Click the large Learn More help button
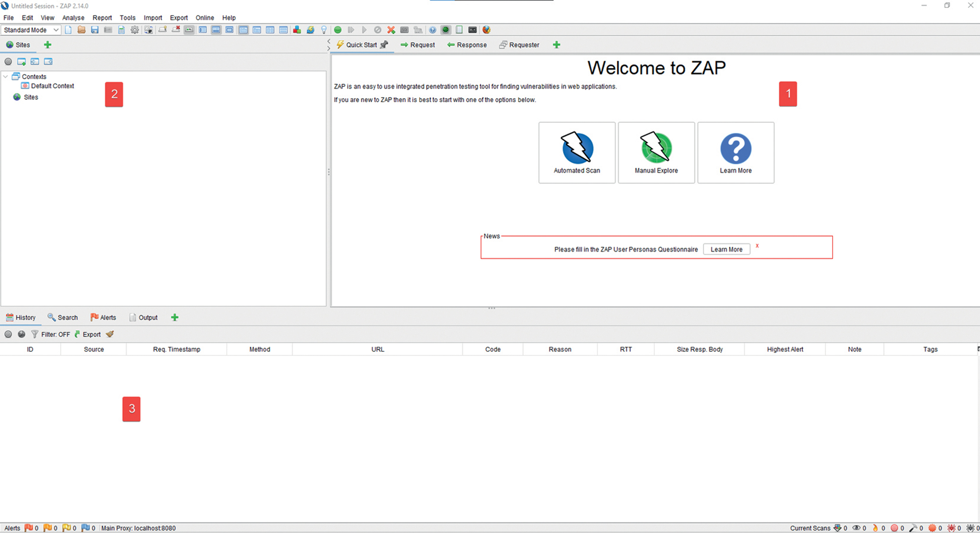Image resolution: width=980 pixels, height=533 pixels. pyautogui.click(x=736, y=152)
